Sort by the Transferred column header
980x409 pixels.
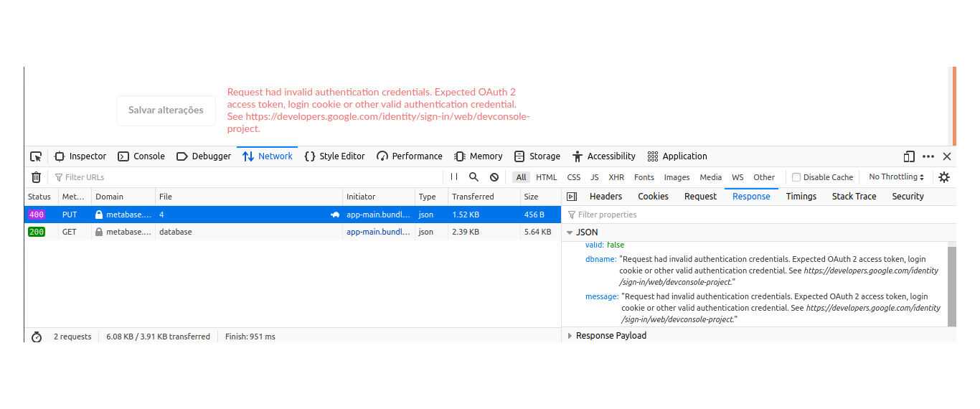click(484, 197)
